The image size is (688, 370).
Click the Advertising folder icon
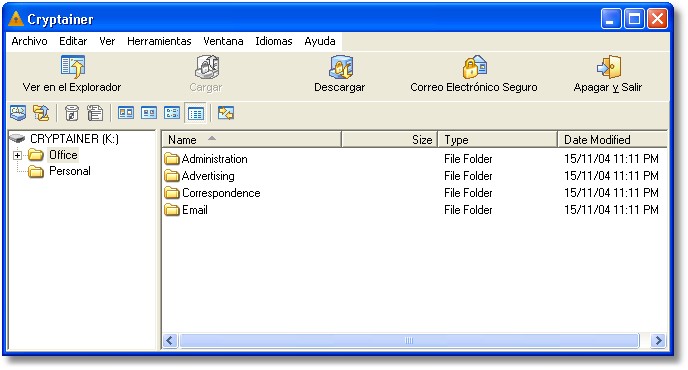tap(172, 176)
